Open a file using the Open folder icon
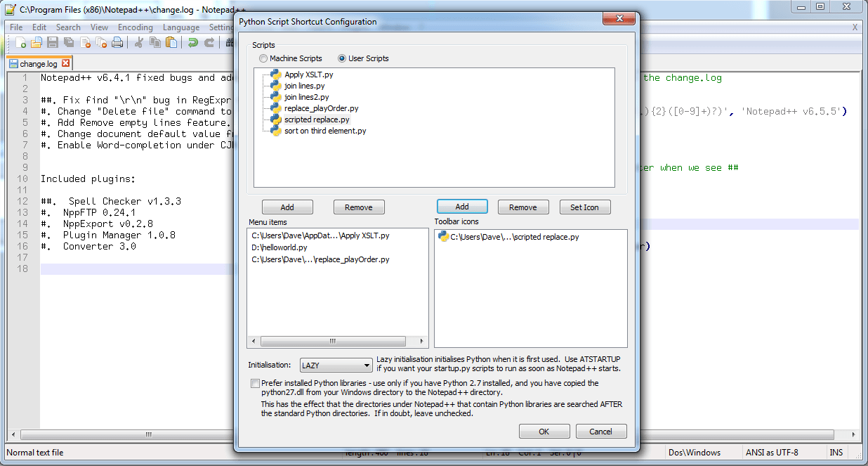This screenshot has width=868, height=466. click(x=37, y=42)
